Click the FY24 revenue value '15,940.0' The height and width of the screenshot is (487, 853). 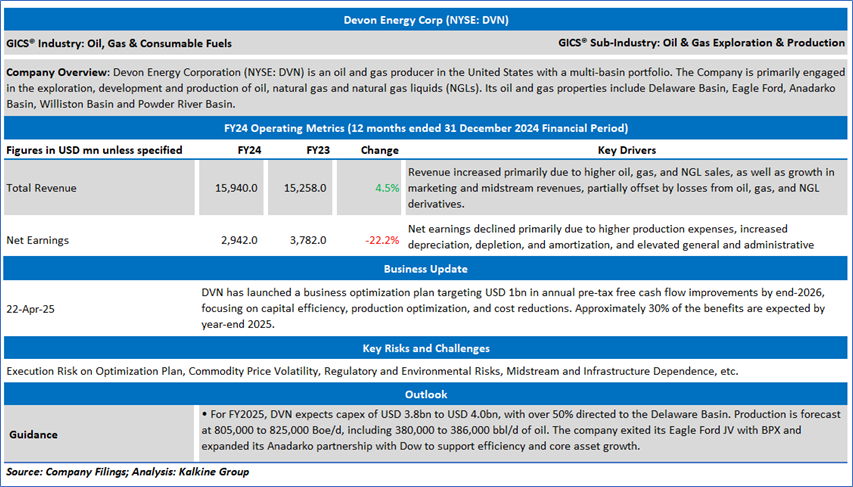click(236, 188)
